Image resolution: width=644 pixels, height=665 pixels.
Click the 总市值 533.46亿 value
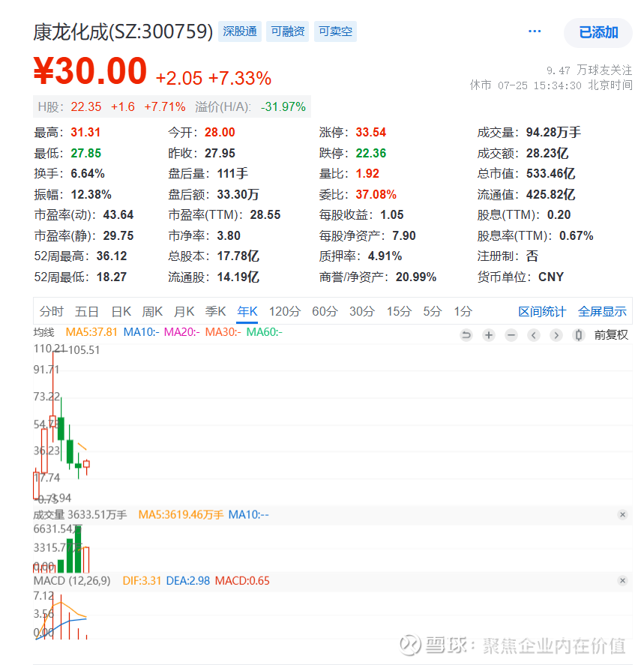551,173
